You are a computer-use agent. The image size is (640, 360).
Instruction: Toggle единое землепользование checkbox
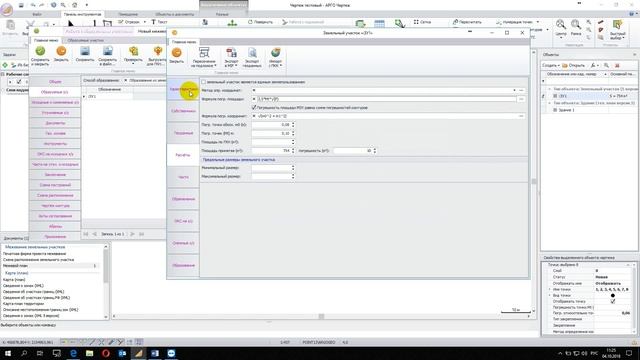[x=203, y=82]
